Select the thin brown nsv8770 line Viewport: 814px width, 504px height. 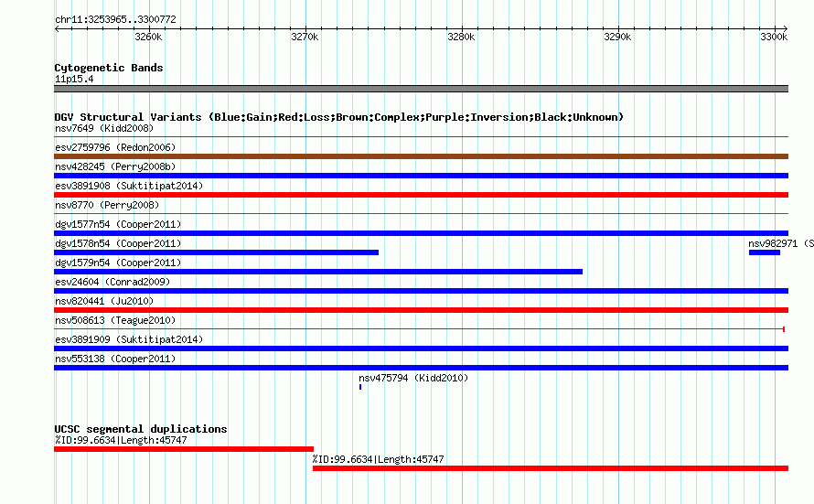pyautogui.click(x=421, y=214)
